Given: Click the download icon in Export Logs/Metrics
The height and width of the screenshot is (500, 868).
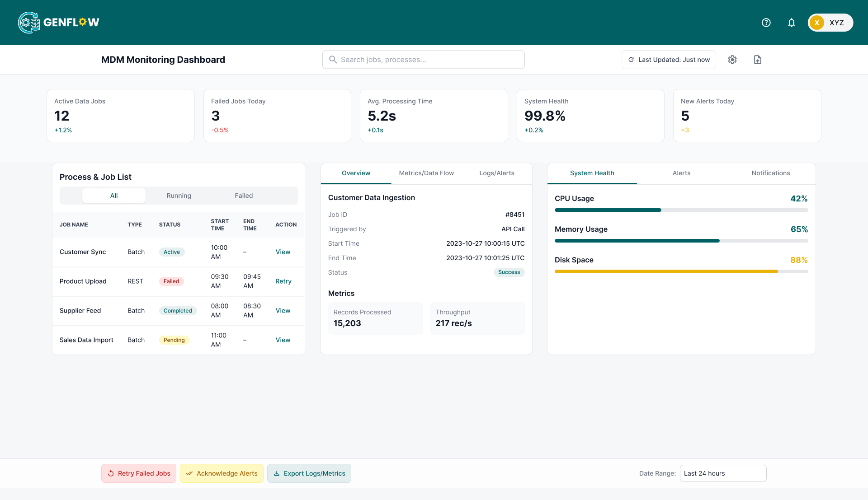Looking at the screenshot, I should click(x=277, y=473).
